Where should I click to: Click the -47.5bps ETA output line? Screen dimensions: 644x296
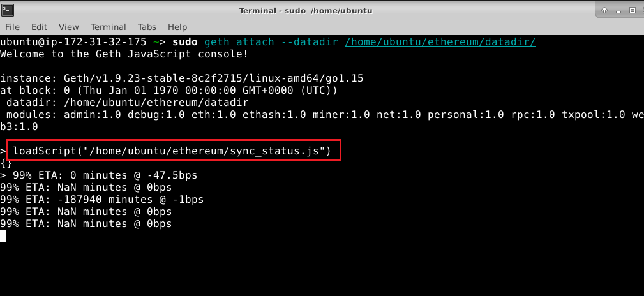pos(98,175)
